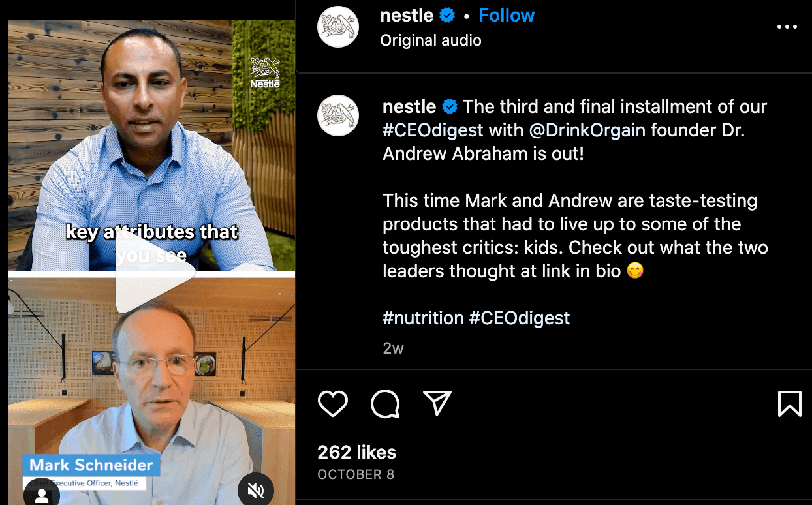Follow the nestle account

coord(507,16)
